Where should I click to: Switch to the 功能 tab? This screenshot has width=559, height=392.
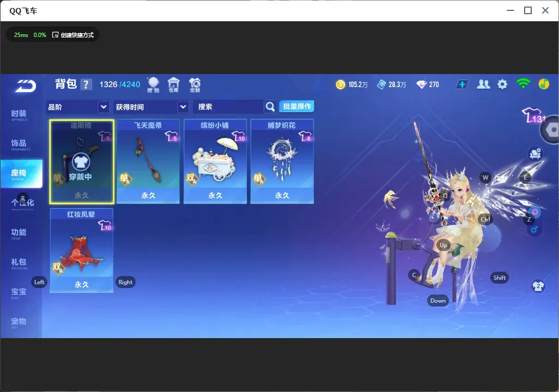point(19,233)
